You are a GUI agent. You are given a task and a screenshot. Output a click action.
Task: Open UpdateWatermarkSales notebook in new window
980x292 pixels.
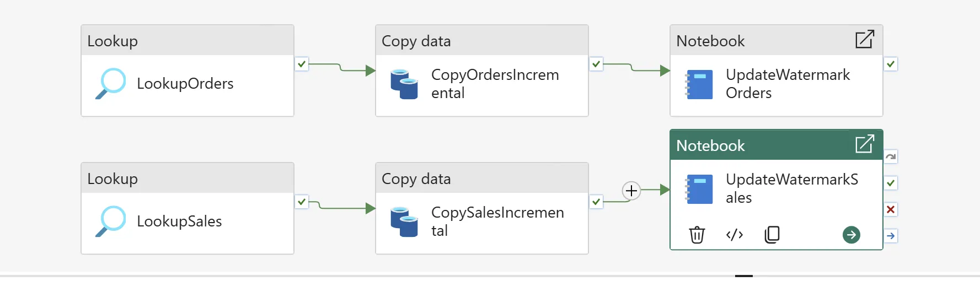pos(865,144)
